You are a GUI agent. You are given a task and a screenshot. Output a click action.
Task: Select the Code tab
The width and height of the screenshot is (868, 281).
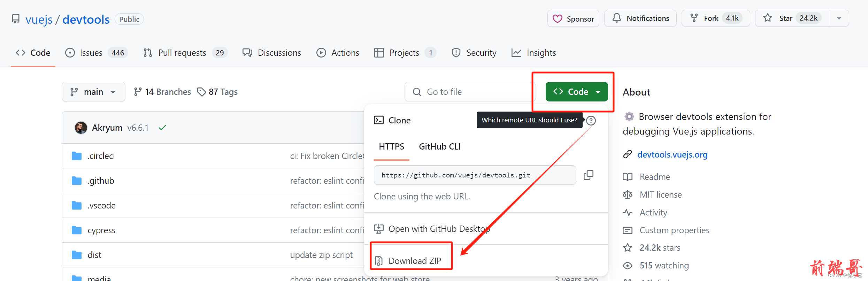tap(33, 53)
